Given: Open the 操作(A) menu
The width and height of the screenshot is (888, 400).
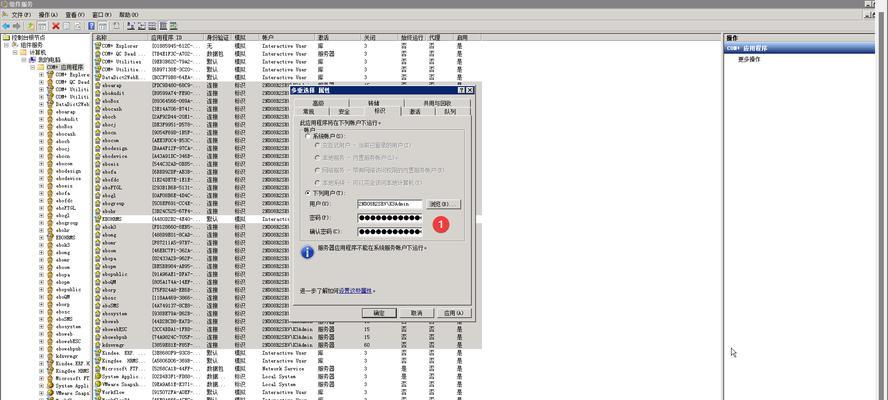Looking at the screenshot, I should click(x=48, y=14).
